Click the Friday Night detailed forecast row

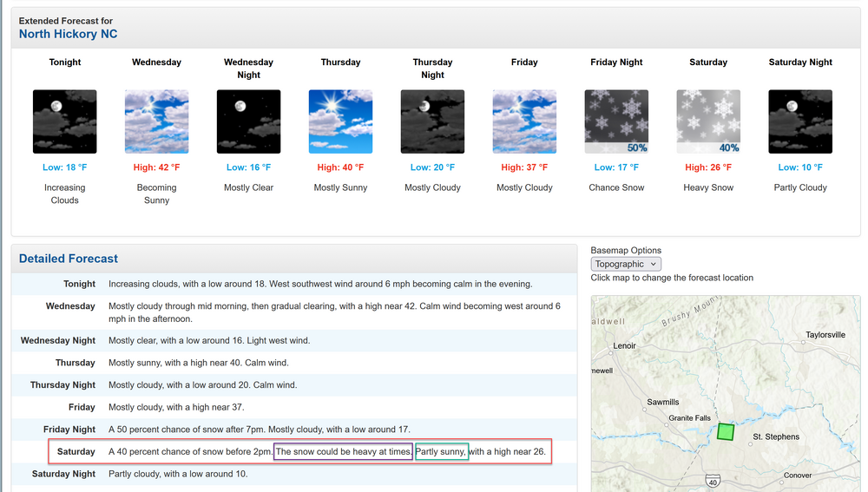294,430
